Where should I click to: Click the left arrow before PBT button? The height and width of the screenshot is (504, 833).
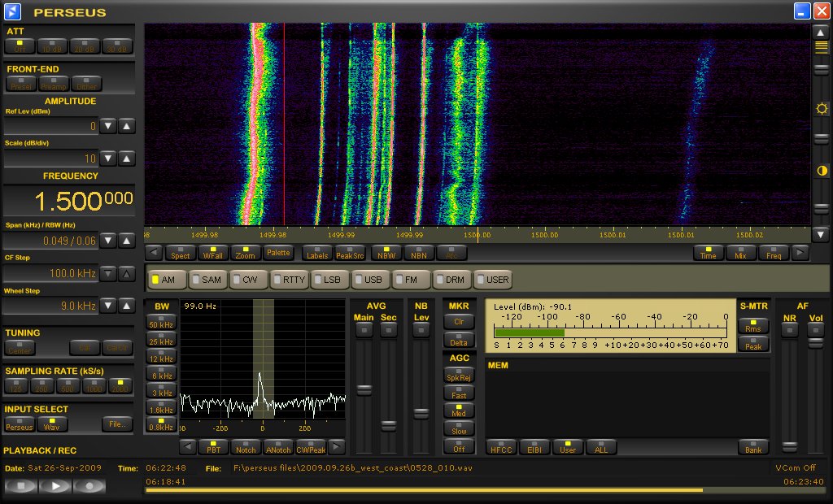click(188, 447)
